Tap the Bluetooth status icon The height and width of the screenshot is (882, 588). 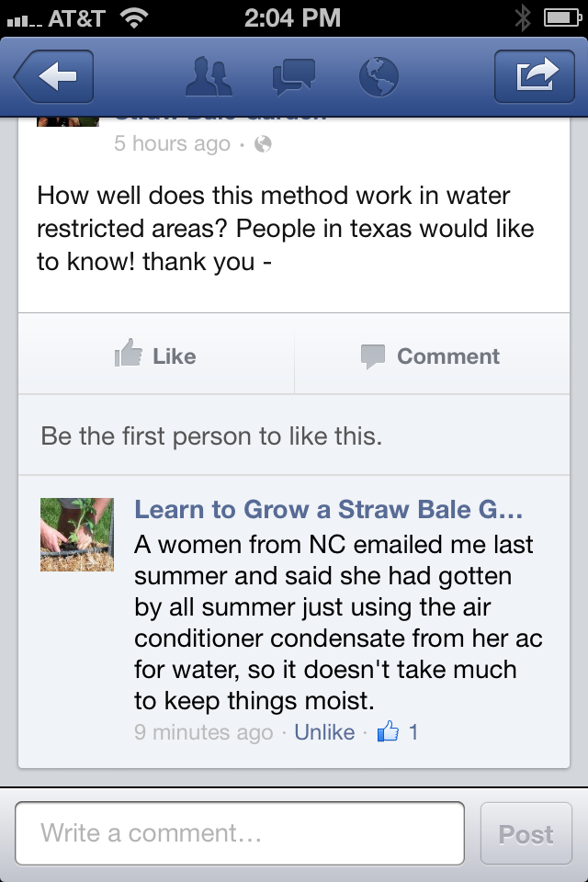click(x=523, y=17)
